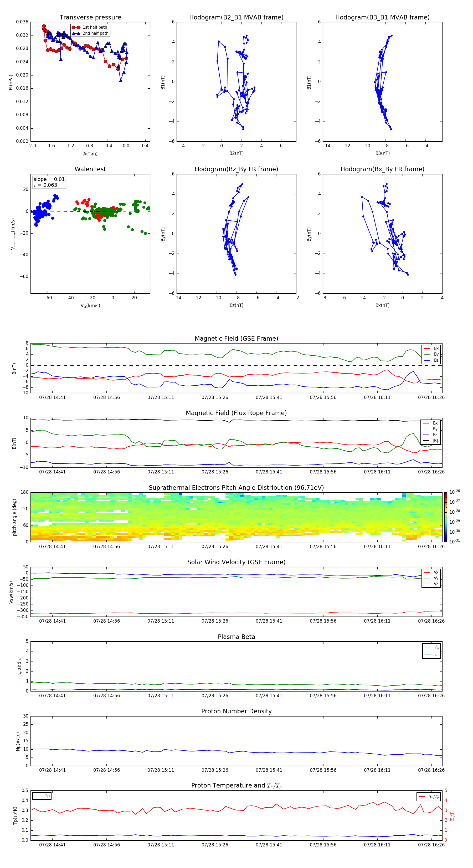The width and height of the screenshot is (473, 868).
Task: Click the By' legend entry in Flux Rope plot
Action: [431, 429]
